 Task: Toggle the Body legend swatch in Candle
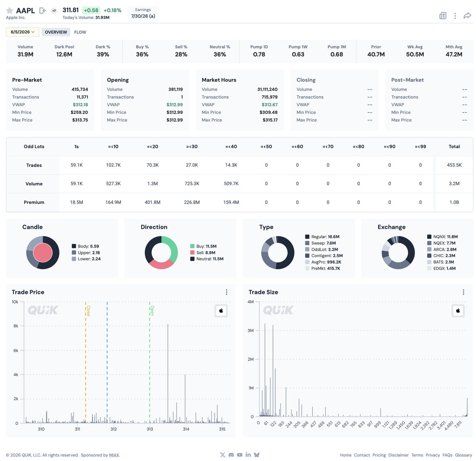(74, 246)
